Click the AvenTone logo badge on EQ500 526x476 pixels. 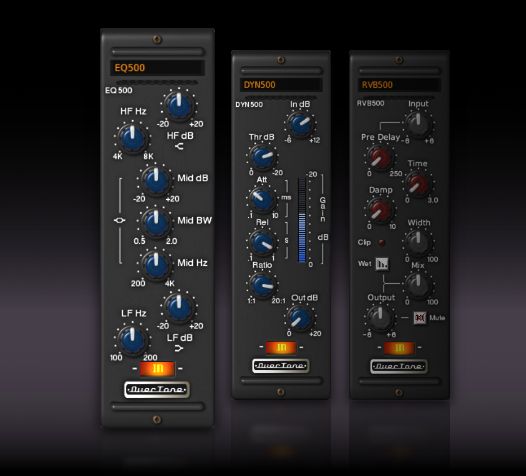tap(157, 389)
